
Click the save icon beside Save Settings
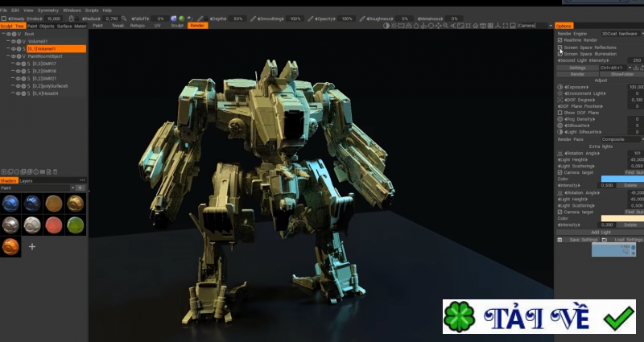[559, 240]
